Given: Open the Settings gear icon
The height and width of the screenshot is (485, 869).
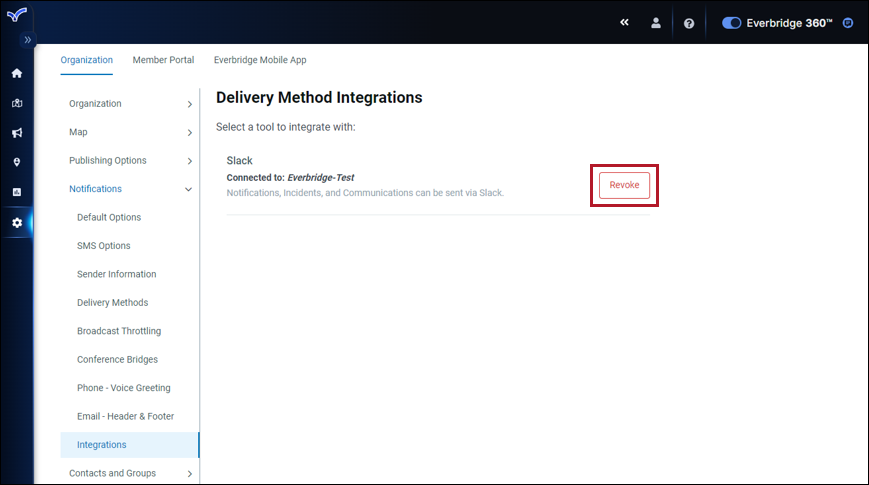Looking at the screenshot, I should (17, 223).
